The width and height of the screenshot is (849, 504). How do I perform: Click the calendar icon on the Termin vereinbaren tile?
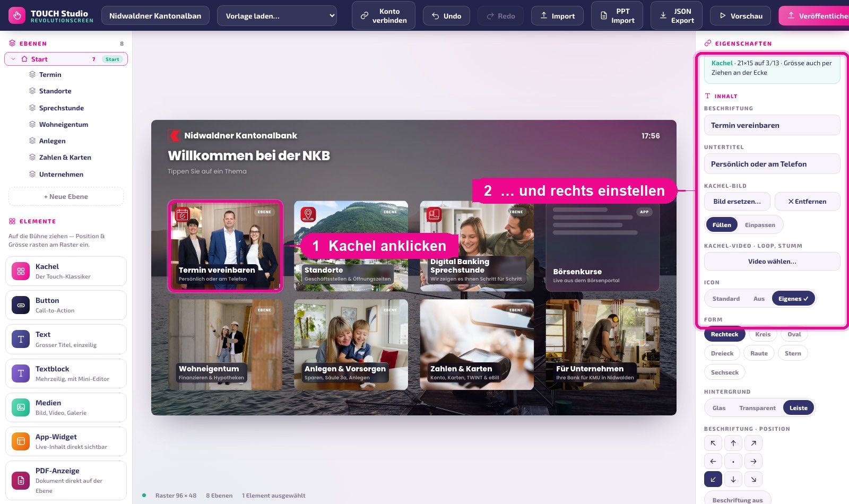pos(183,214)
